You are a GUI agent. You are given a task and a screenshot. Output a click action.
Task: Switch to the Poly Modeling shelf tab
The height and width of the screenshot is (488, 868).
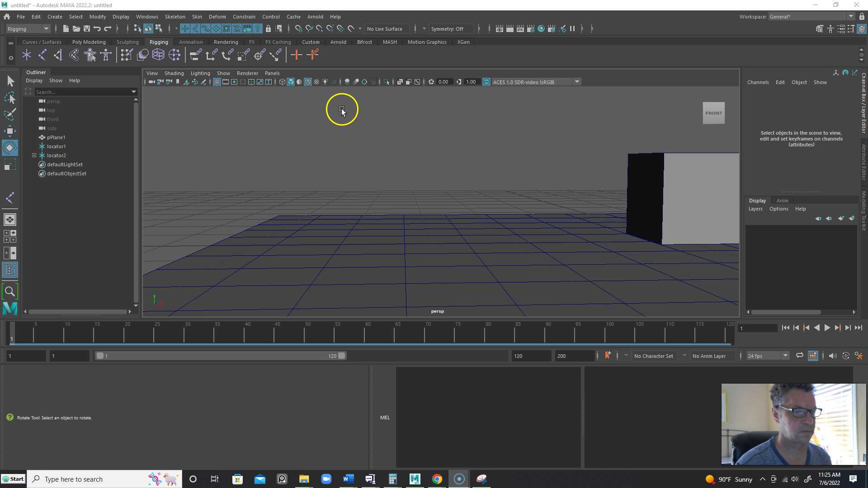coord(89,42)
